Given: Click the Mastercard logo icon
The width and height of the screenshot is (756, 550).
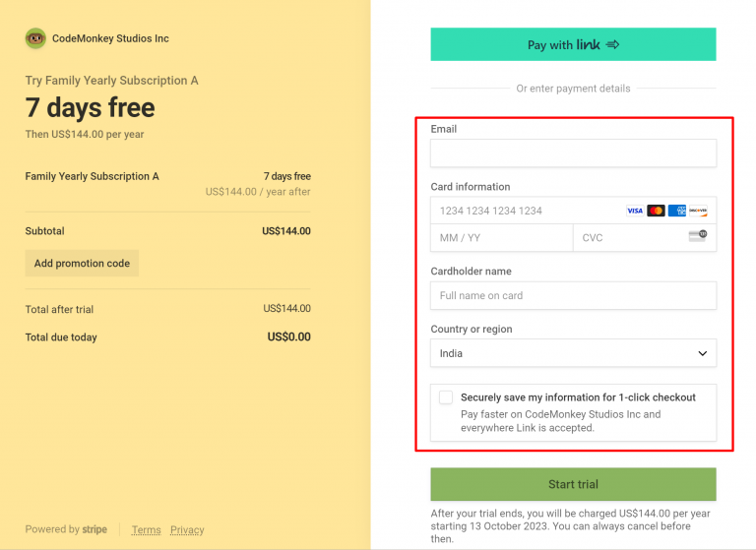Looking at the screenshot, I should coord(656,211).
